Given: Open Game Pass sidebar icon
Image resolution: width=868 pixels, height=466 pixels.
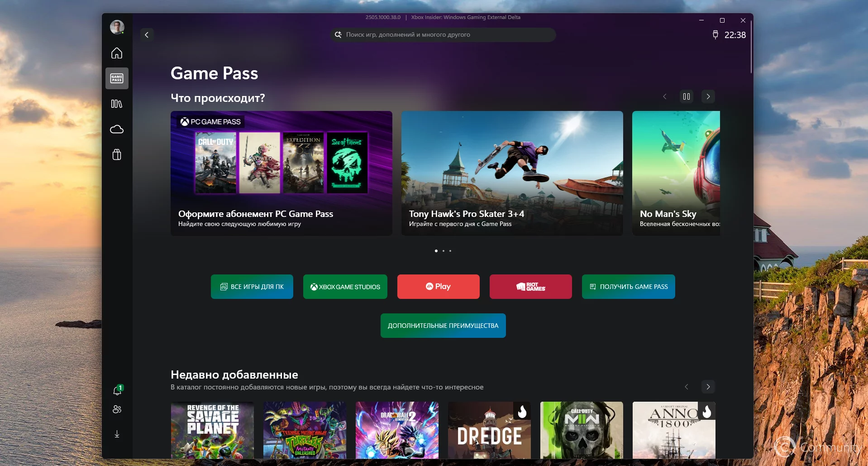Looking at the screenshot, I should (117, 78).
